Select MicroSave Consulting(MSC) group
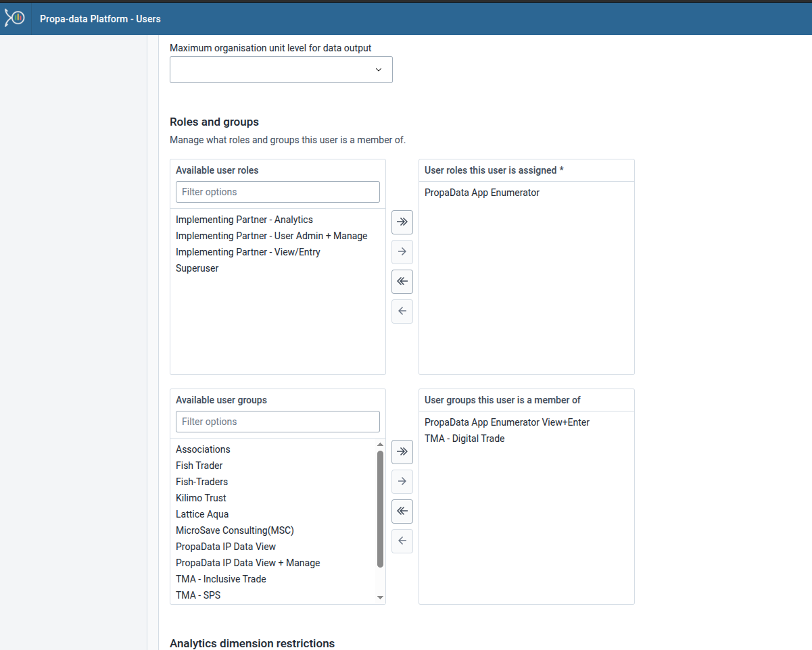The width and height of the screenshot is (812, 650). [235, 530]
